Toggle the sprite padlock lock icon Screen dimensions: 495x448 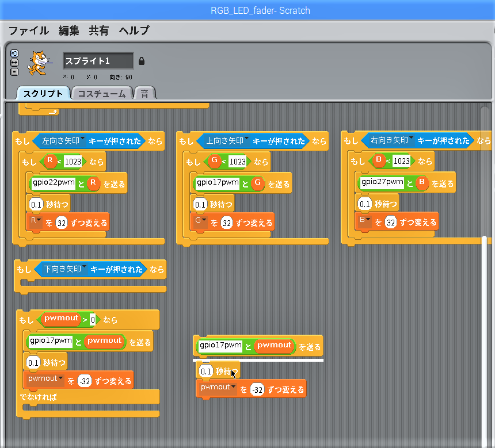tap(142, 61)
